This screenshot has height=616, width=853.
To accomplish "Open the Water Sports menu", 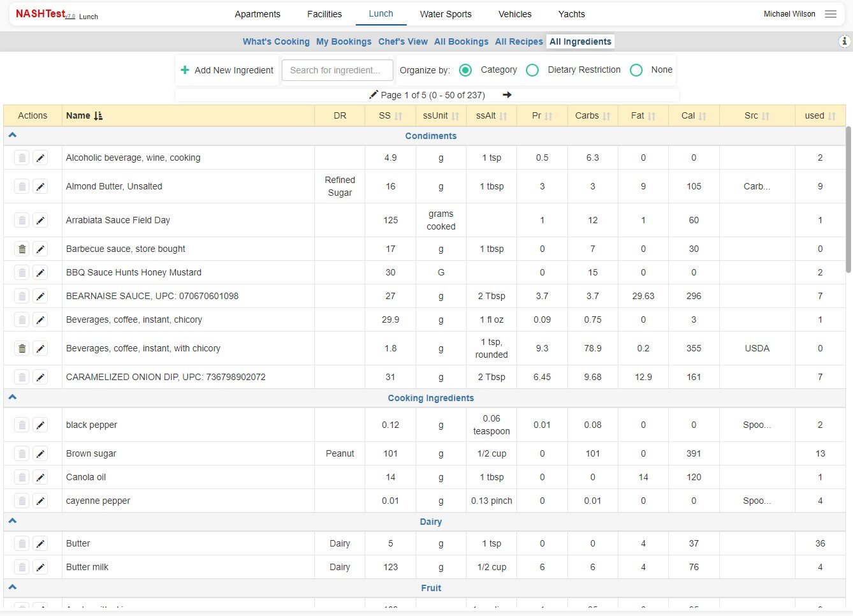I will 446,14.
